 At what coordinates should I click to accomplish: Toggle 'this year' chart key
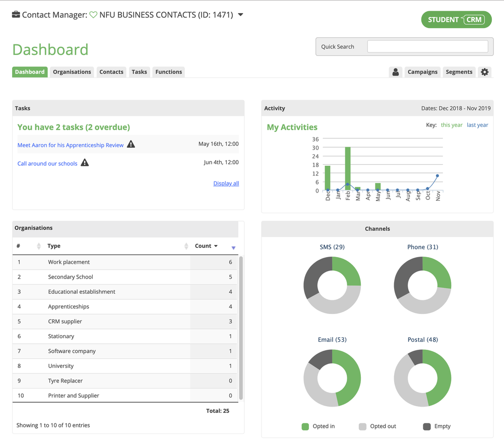coord(451,124)
